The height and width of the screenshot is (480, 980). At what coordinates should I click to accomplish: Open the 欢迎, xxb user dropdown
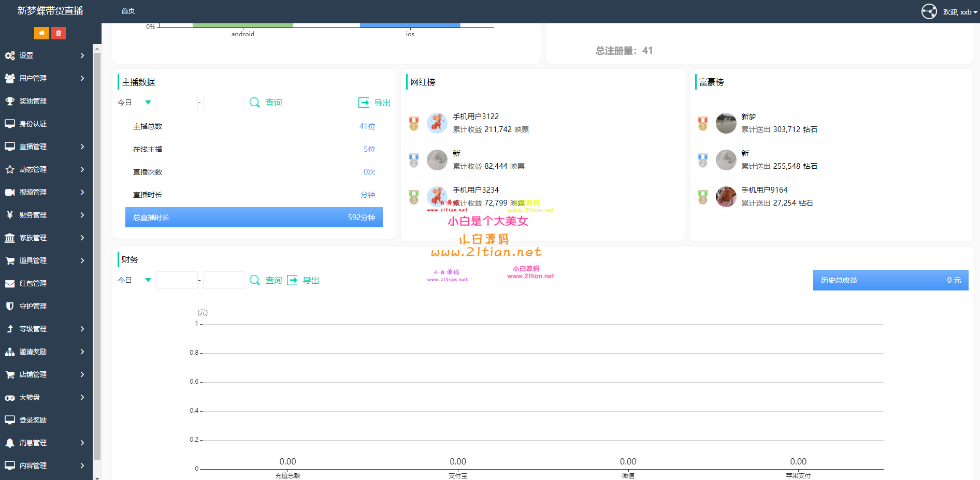960,12
